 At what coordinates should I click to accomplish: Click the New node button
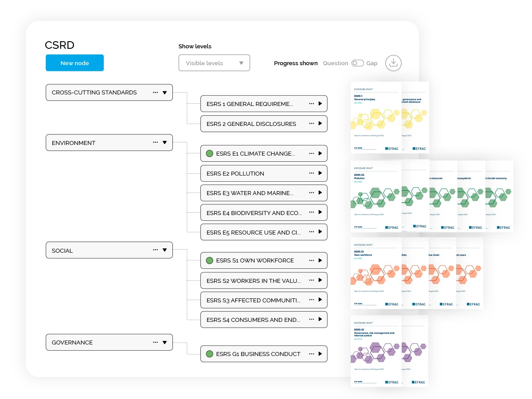click(74, 63)
